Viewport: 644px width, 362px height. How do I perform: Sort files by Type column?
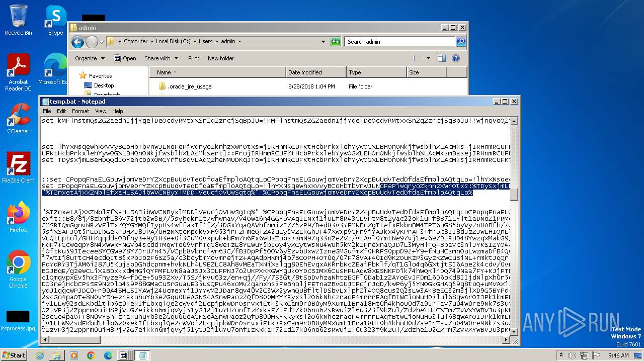(x=375, y=72)
